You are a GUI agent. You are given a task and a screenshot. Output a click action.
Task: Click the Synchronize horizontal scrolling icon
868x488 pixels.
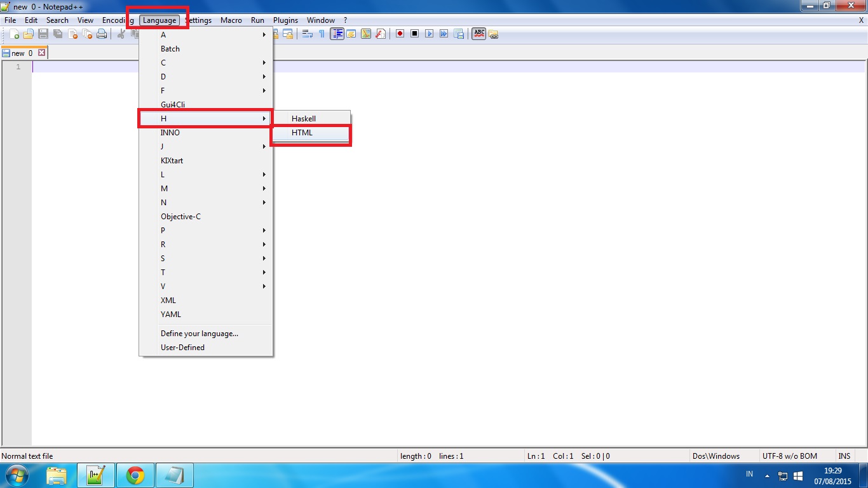288,34
